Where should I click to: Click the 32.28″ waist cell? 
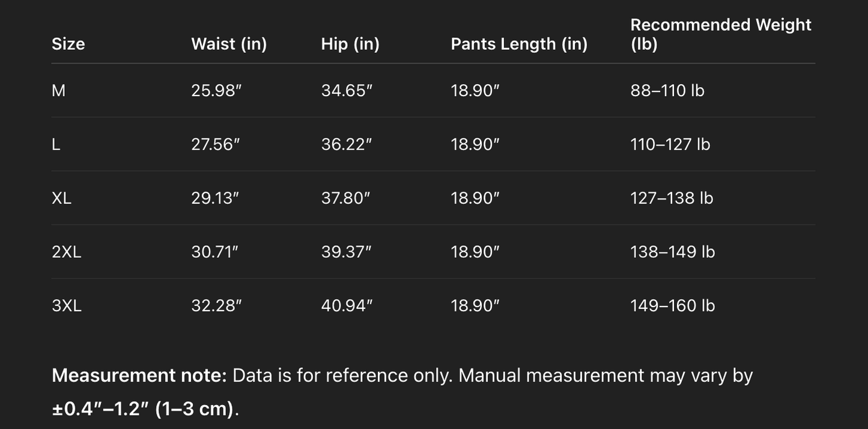216,306
